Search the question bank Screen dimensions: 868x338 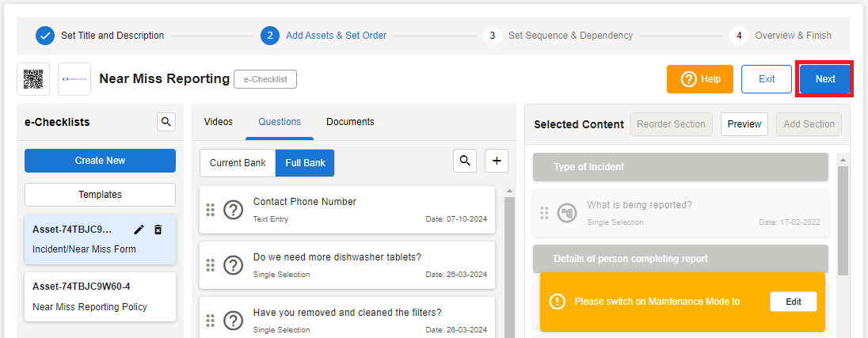(465, 161)
